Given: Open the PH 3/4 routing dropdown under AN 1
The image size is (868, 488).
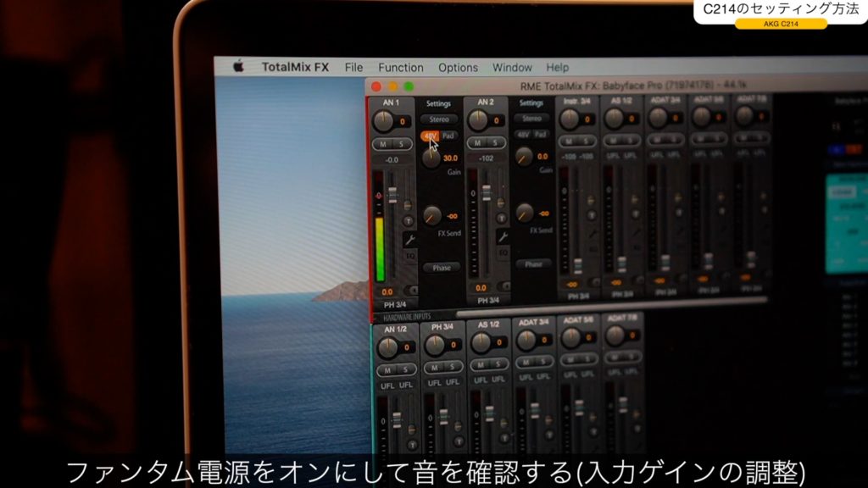Looking at the screenshot, I should pos(395,305).
